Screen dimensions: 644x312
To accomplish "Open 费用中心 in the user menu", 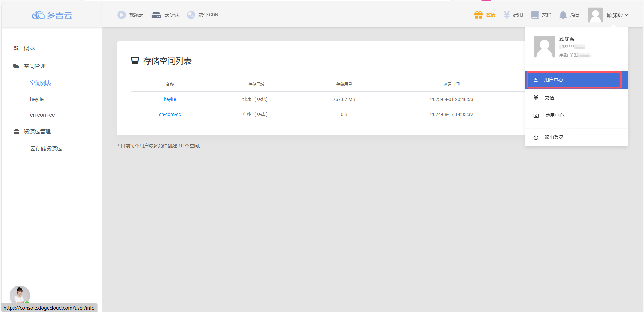I will click(554, 115).
